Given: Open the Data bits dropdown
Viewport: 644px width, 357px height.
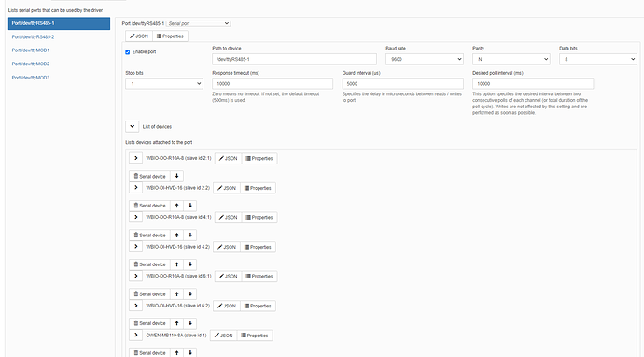Looking at the screenshot, I should click(598, 59).
